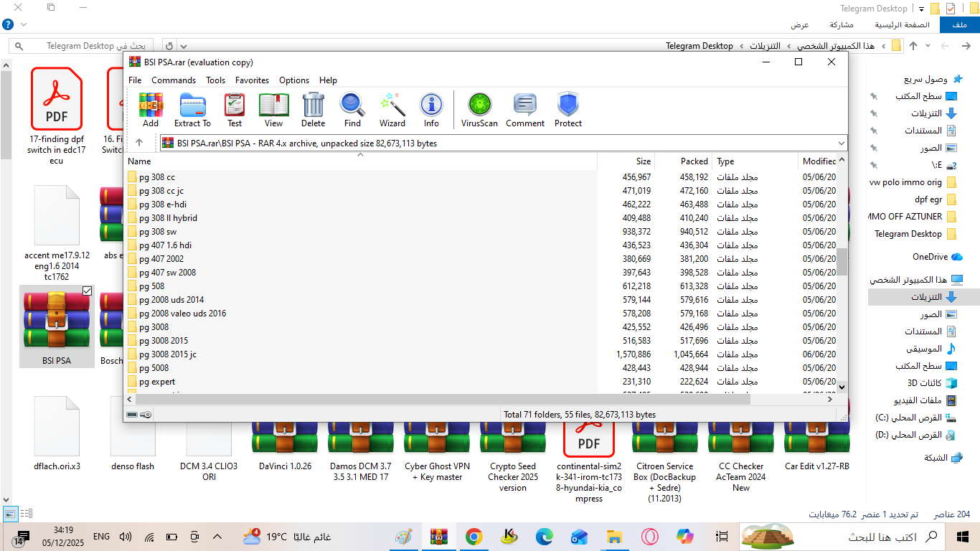980x551 pixels.
Task: Go up one folder in Explorer
Action: click(x=913, y=45)
